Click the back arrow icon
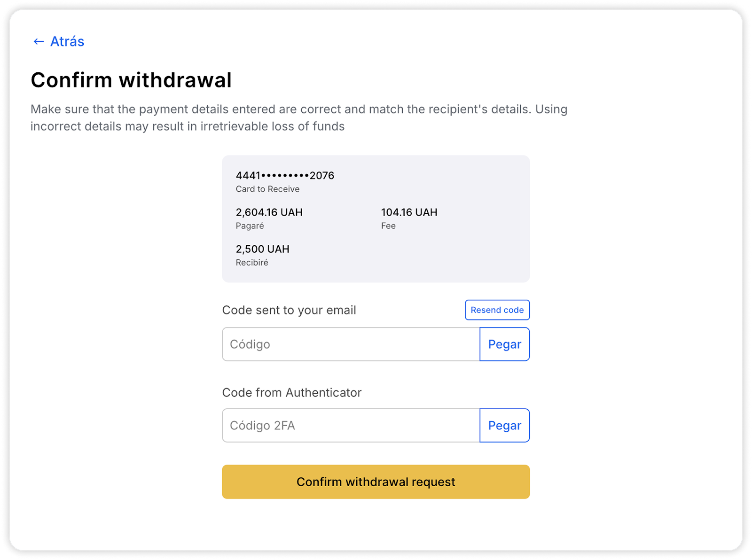752x560 pixels. [39, 42]
